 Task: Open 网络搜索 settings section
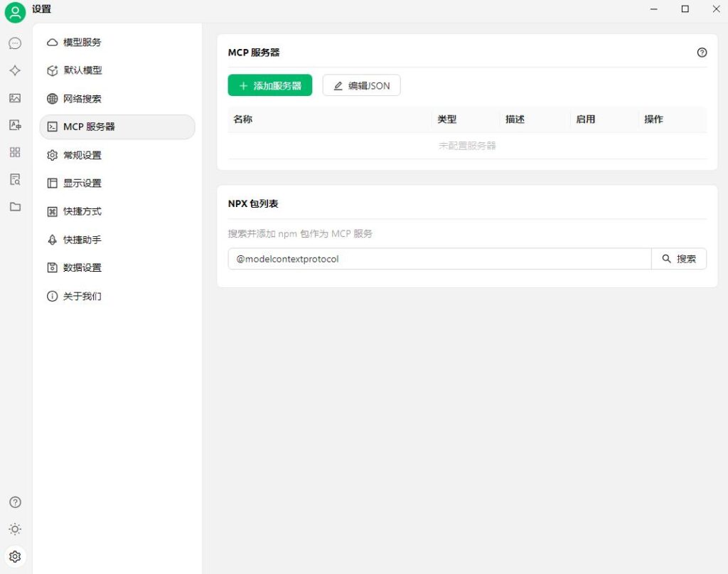click(117, 98)
